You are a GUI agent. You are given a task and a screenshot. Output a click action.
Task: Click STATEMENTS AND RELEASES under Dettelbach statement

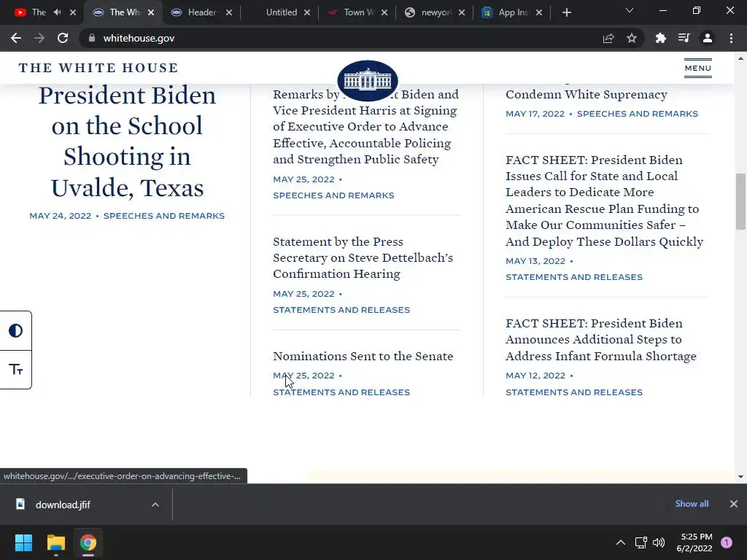tap(341, 310)
